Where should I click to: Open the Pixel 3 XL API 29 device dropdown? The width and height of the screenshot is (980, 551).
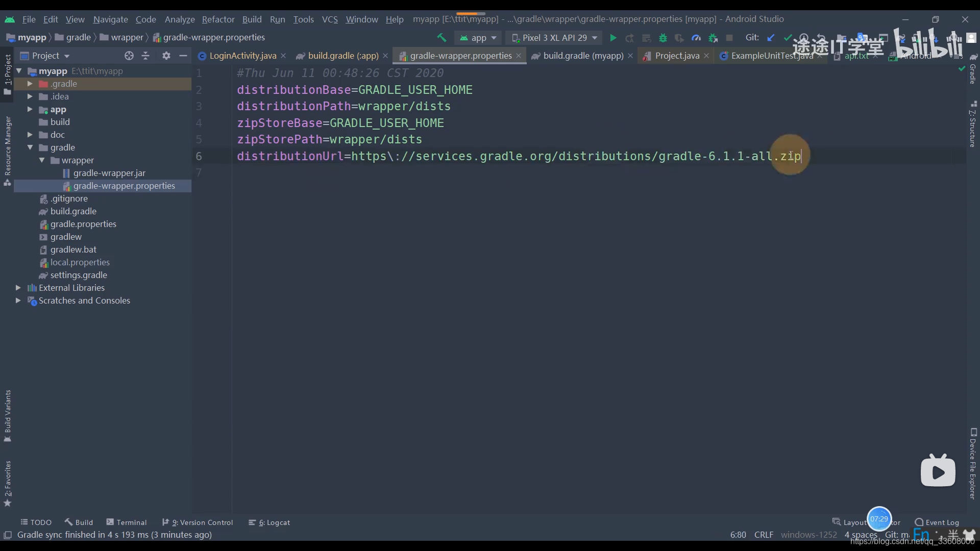[x=554, y=38]
